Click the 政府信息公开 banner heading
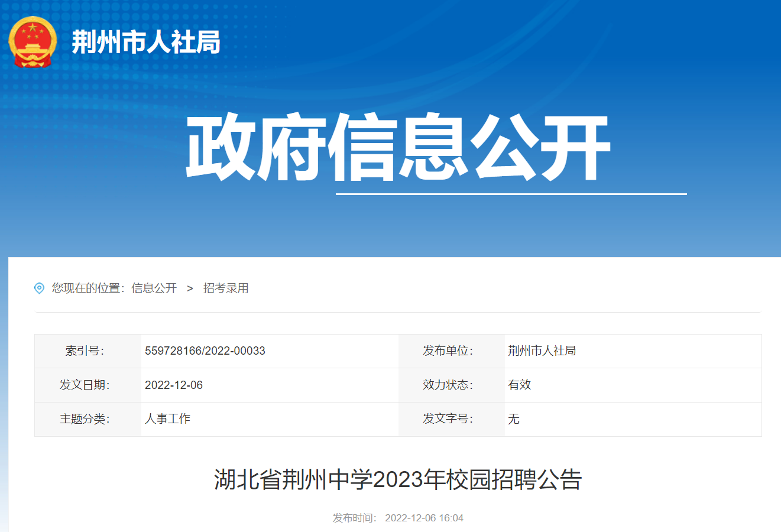 pyautogui.click(x=398, y=147)
